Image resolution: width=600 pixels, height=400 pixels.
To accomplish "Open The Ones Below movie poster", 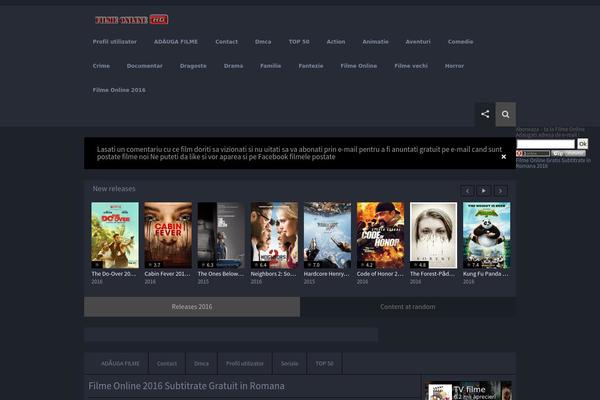I will [x=221, y=235].
